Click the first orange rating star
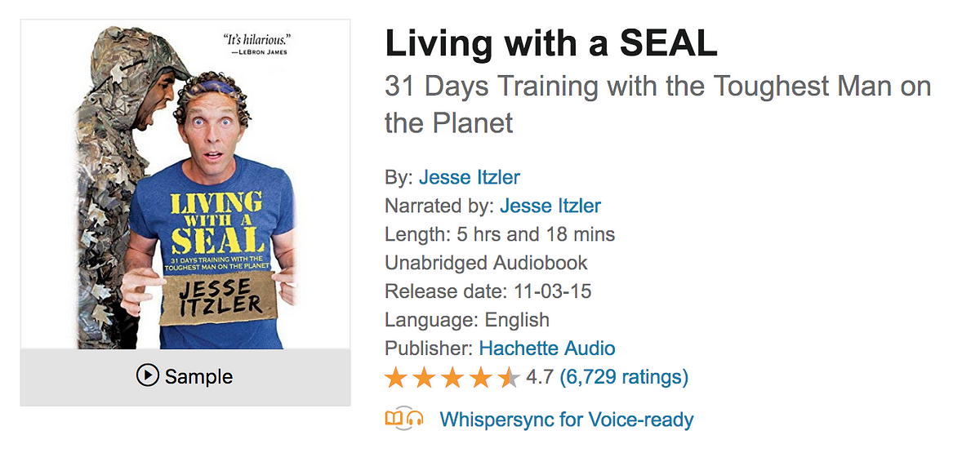This screenshot has height=475, width=980. [396, 377]
